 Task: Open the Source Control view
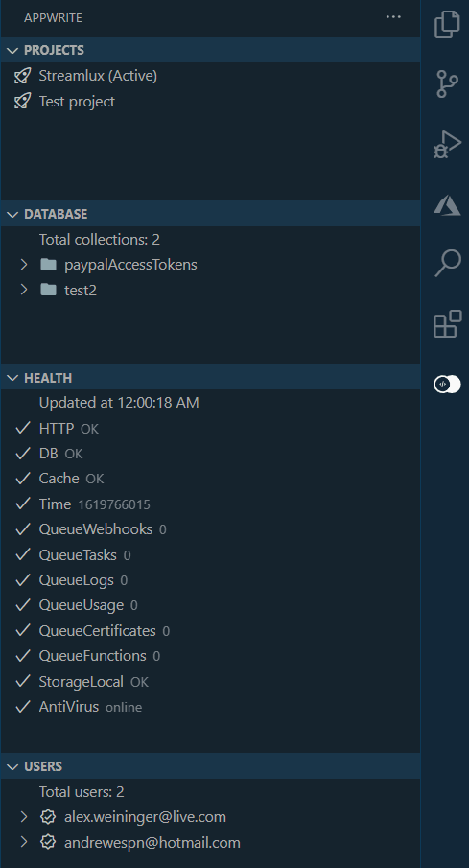447,83
